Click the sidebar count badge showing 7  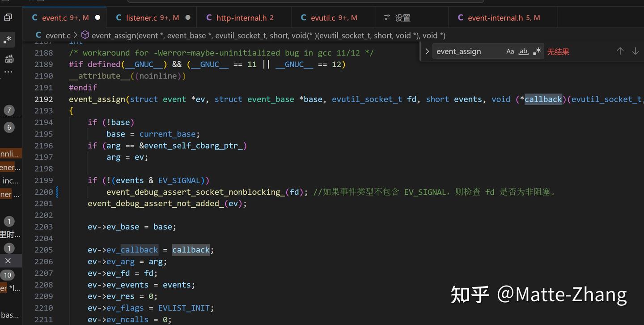9,110
